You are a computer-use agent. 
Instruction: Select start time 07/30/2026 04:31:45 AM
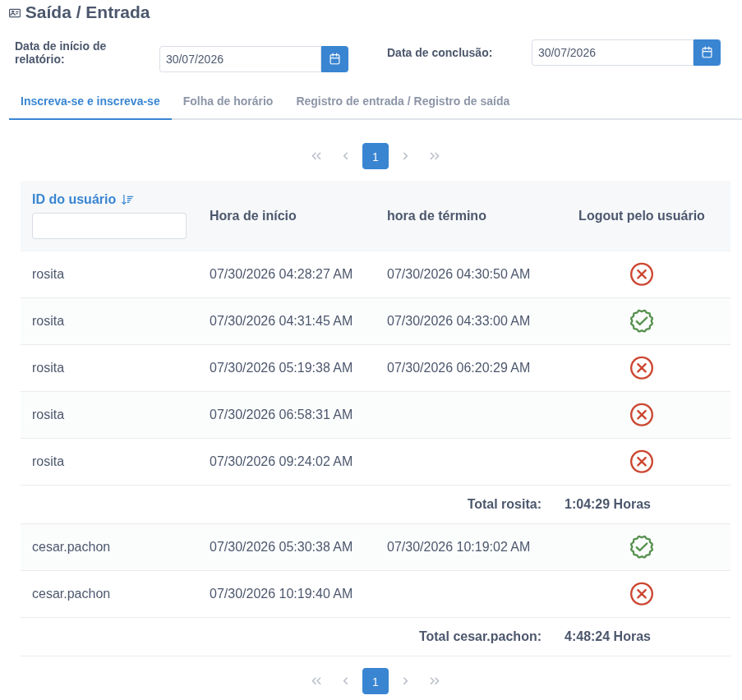[281, 321]
